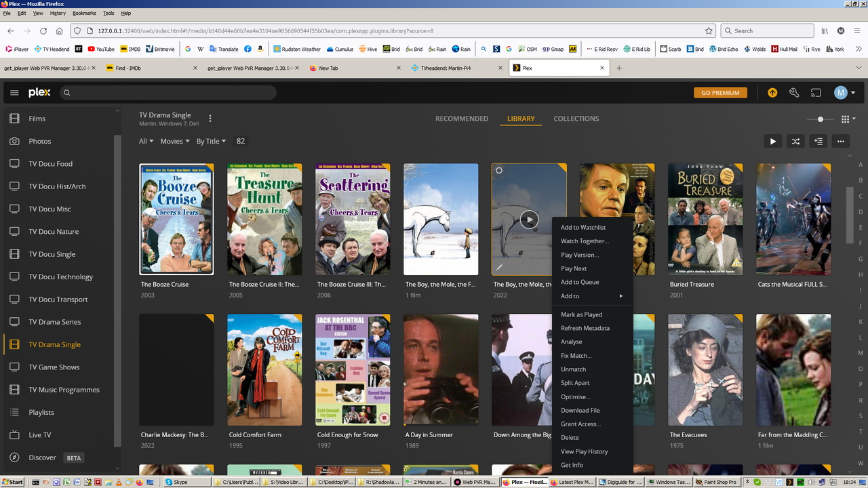The image size is (868, 488).
Task: Switch to the LIBRARY tab
Action: pos(521,119)
